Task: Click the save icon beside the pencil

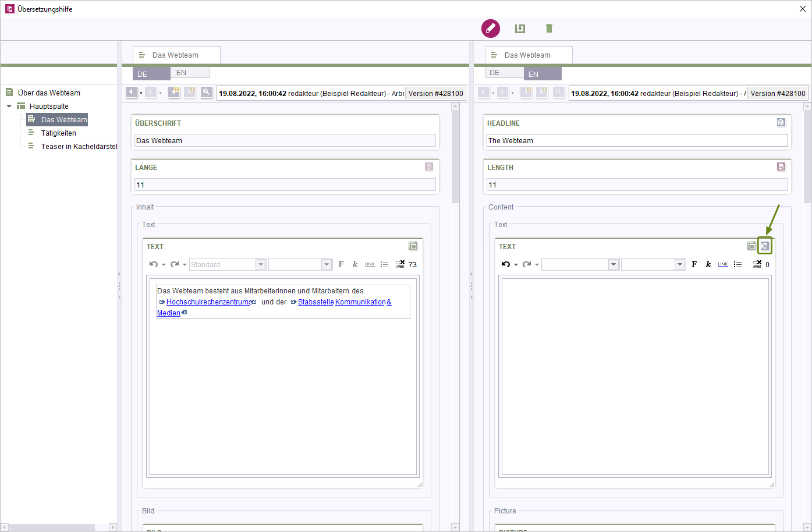Action: pyautogui.click(x=520, y=29)
